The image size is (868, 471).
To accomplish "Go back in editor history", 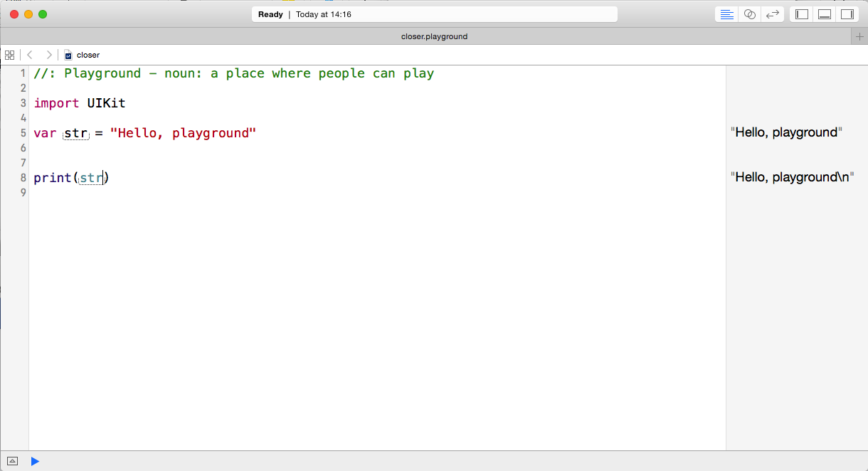I will tap(30, 55).
